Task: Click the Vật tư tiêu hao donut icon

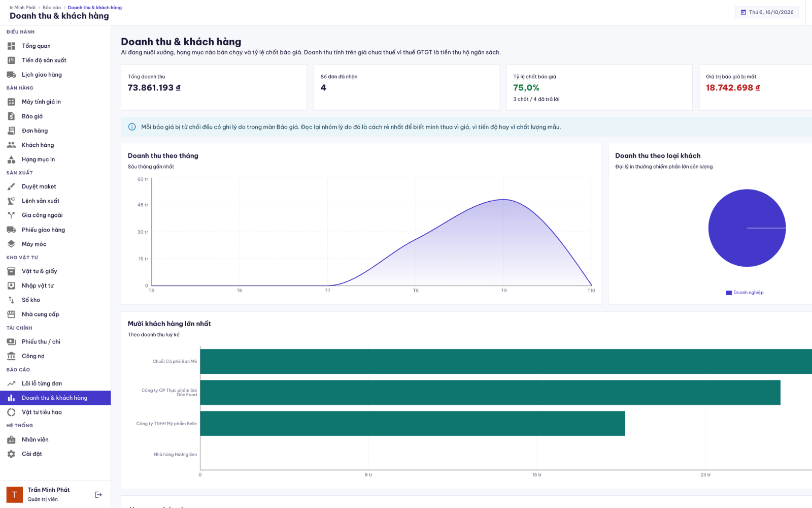Action: coord(11,412)
